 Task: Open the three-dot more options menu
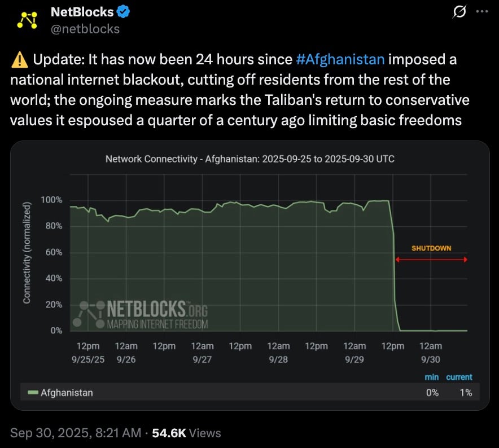click(480, 11)
